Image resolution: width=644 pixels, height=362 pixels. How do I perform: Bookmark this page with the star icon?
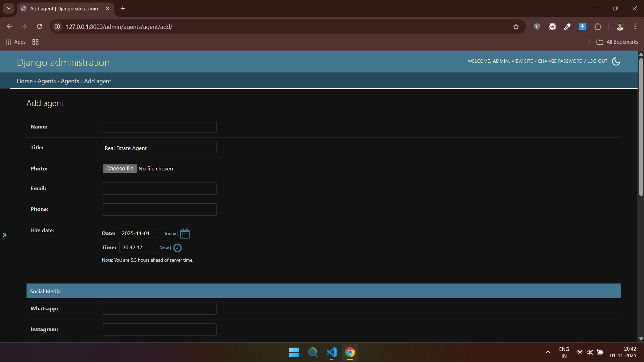coord(516,27)
